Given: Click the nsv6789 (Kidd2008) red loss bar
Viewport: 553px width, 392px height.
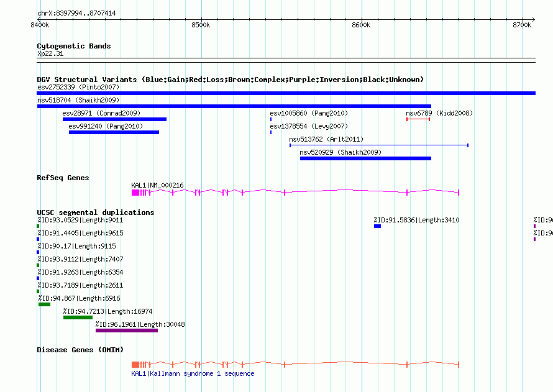Looking at the screenshot, I should (x=418, y=119).
